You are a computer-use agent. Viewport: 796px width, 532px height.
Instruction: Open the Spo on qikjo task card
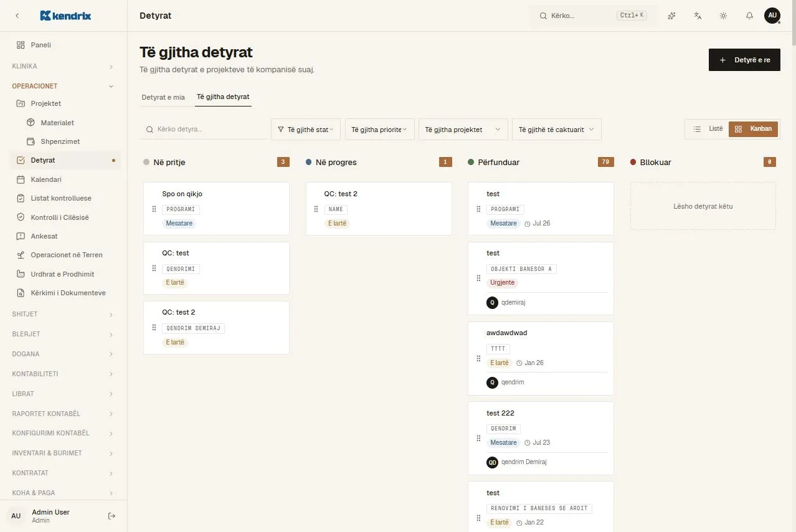(x=216, y=209)
